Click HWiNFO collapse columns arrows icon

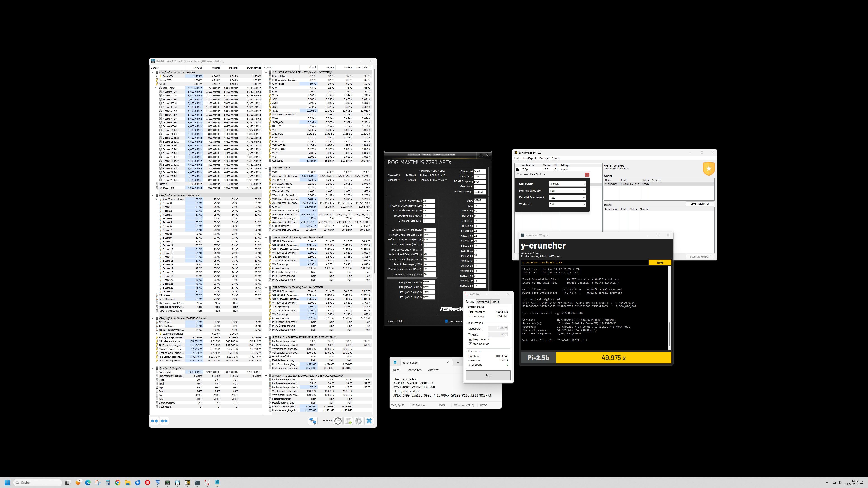coord(164,421)
